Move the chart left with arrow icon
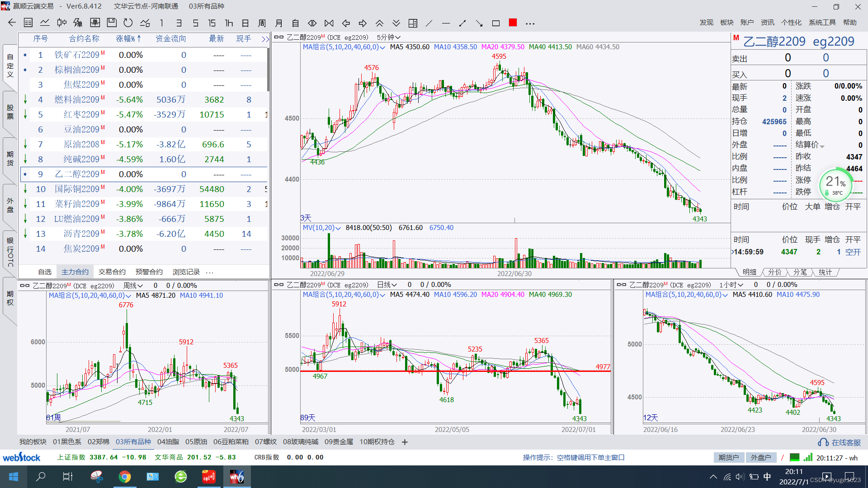This screenshot has height=488, width=868. [x=346, y=23]
